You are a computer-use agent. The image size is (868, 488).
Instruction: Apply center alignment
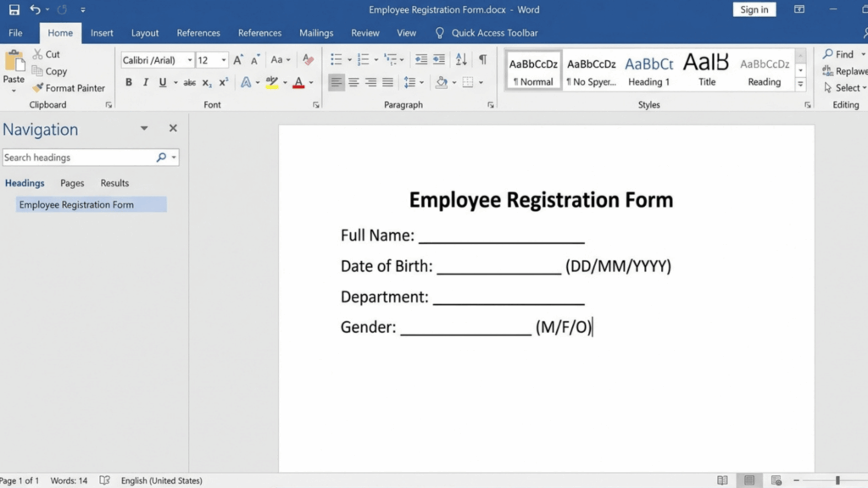tap(353, 81)
